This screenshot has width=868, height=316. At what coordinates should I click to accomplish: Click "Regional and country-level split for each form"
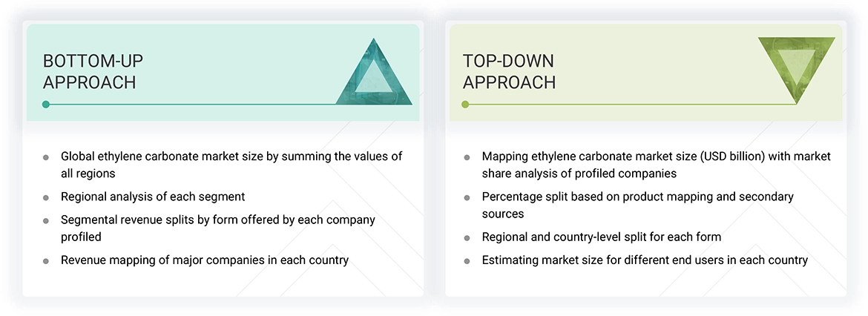point(602,237)
